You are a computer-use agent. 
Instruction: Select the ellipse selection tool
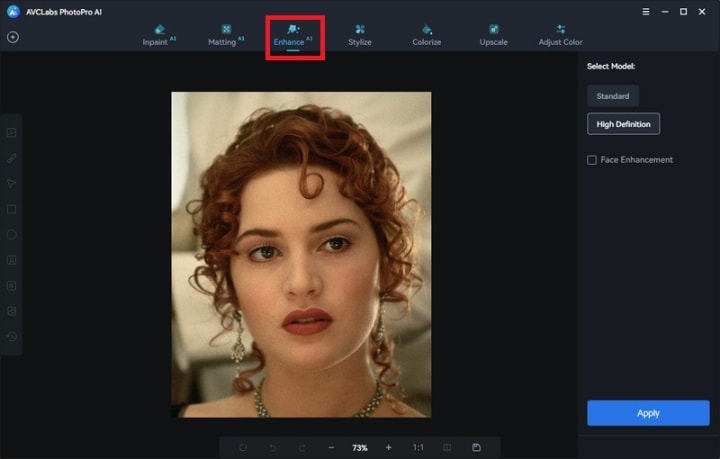pyautogui.click(x=11, y=235)
